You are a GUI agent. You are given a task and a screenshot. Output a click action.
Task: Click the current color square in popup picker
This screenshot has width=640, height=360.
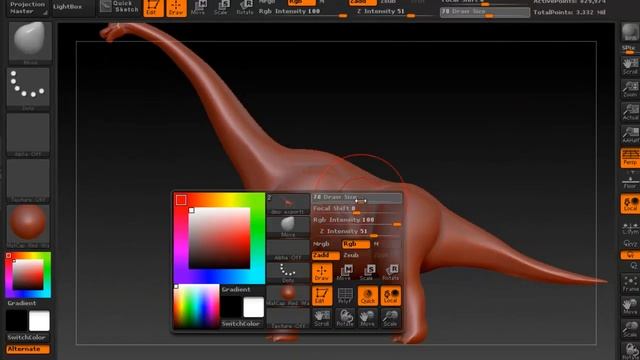point(181,200)
